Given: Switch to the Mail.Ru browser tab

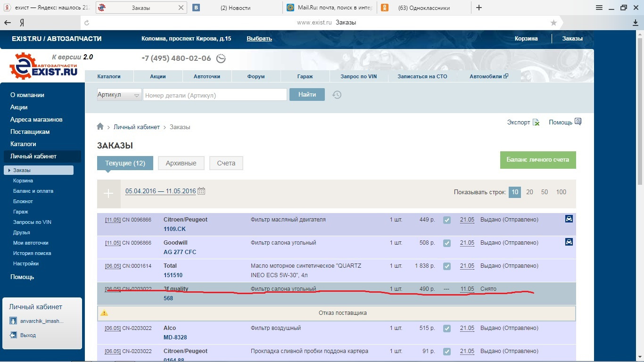Looking at the screenshot, I should 330,8.
